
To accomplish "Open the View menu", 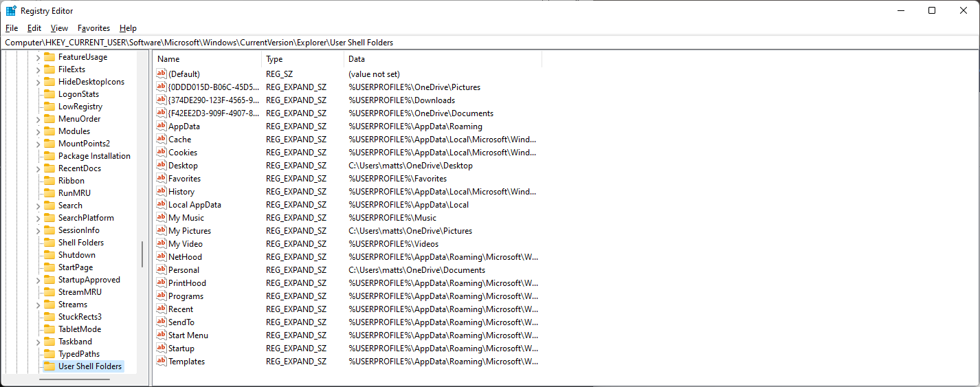I will coord(59,28).
